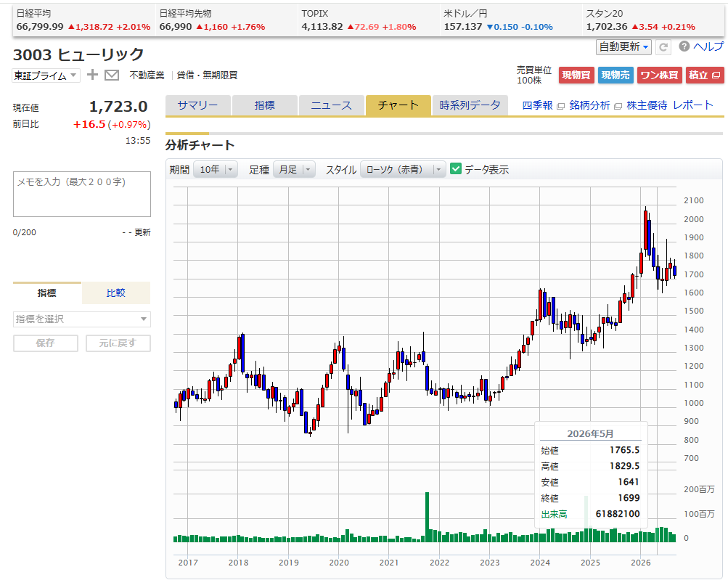
Task: Open the 自動更新 dropdown
Action: point(623,47)
